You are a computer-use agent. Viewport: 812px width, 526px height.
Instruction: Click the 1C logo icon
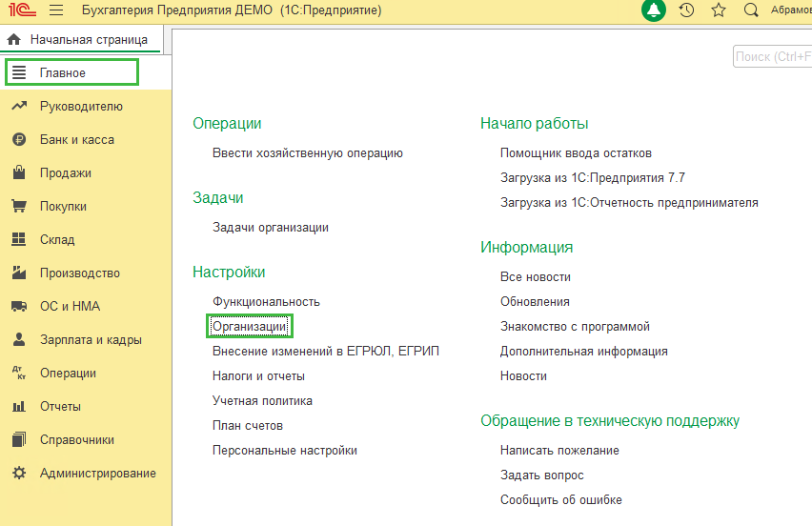22,10
